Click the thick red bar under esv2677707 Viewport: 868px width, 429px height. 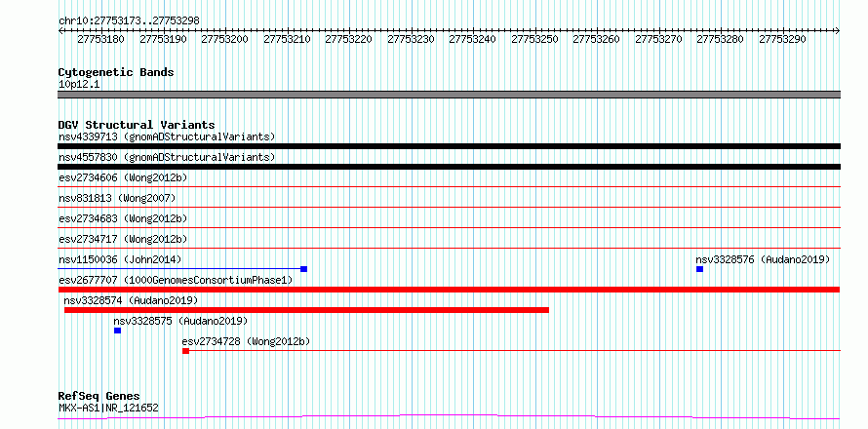[449, 290]
